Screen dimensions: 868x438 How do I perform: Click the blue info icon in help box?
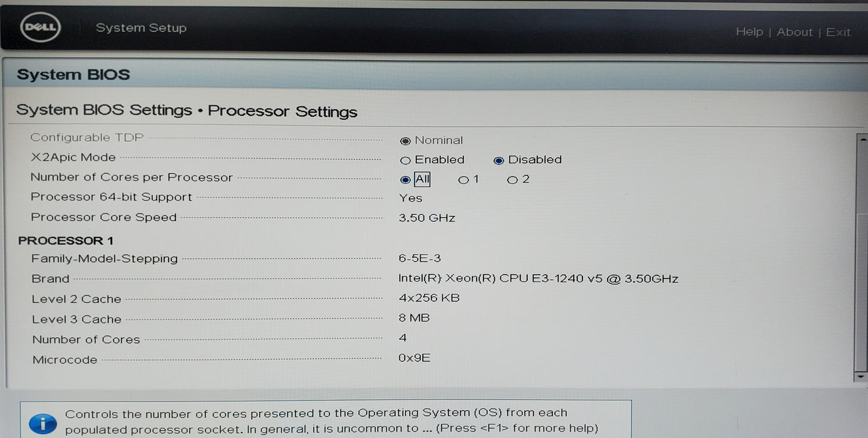point(43,424)
